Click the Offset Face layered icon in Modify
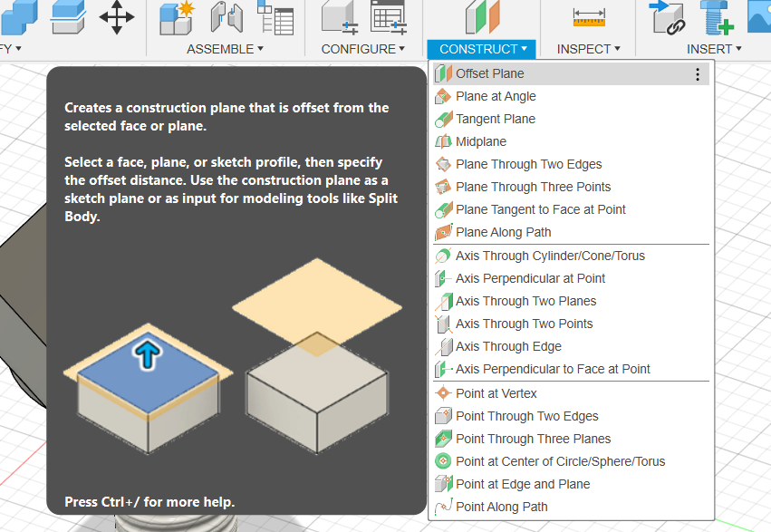Viewport: 771px width, 532px height. pyautogui.click(x=68, y=17)
